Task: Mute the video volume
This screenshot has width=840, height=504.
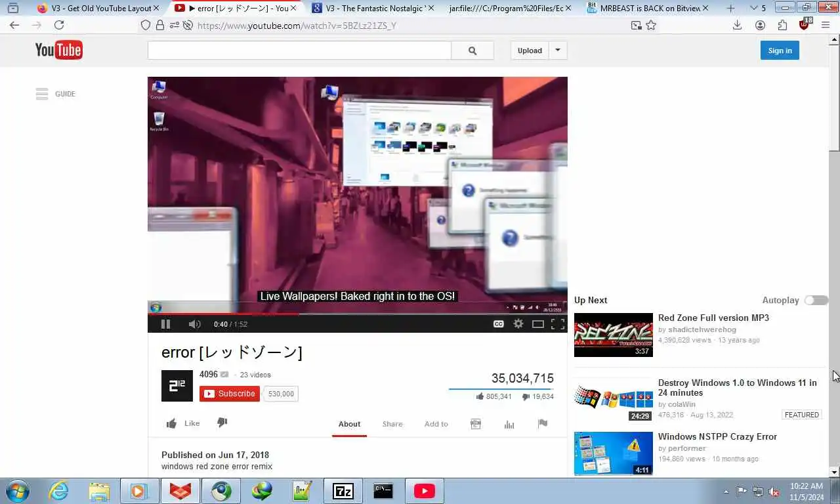Action: (x=194, y=324)
